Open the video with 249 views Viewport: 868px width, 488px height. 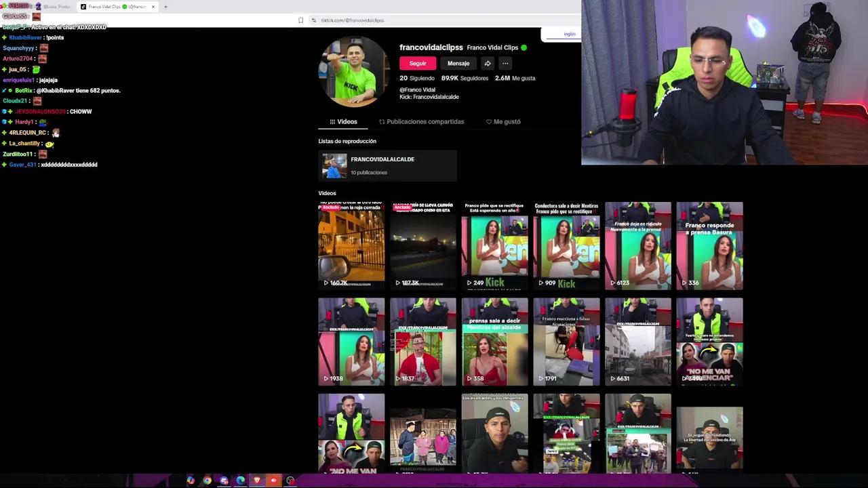tap(495, 245)
